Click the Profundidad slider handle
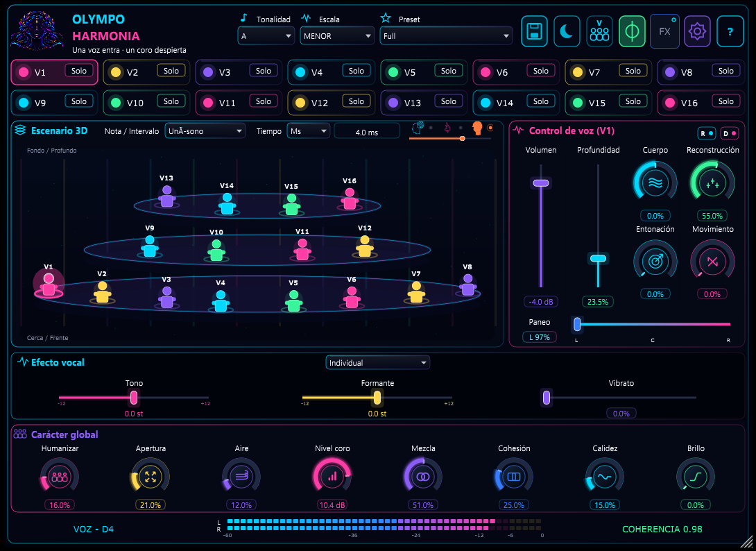The image size is (756, 551). (599, 259)
